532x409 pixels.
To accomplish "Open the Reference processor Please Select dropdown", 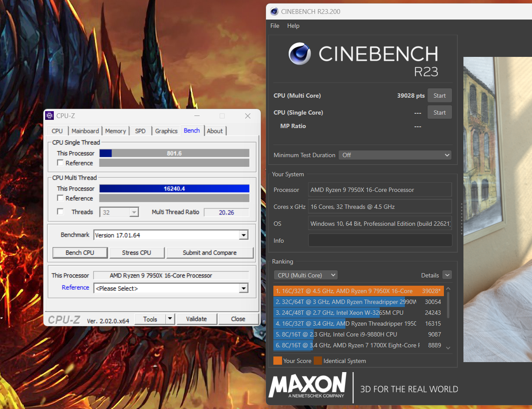I will pos(171,288).
